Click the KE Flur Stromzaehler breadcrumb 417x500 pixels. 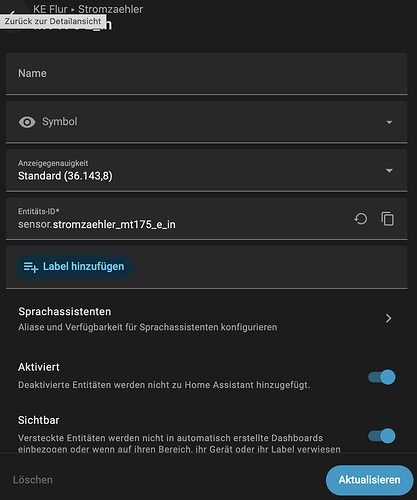88,9
